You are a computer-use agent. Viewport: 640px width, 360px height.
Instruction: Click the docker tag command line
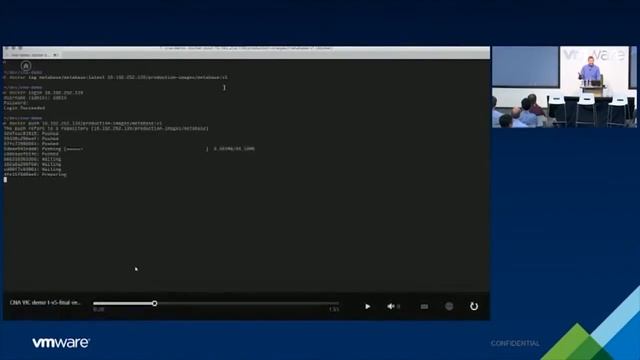(116, 77)
